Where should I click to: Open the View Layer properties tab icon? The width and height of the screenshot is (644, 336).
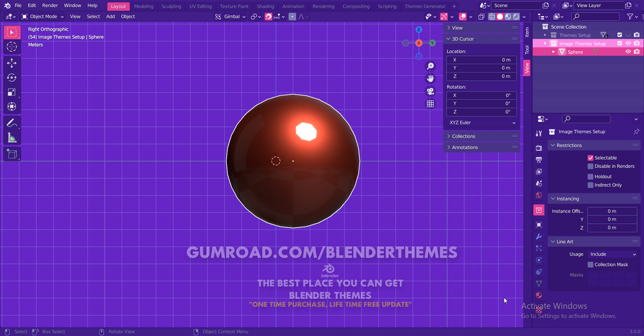539,172
